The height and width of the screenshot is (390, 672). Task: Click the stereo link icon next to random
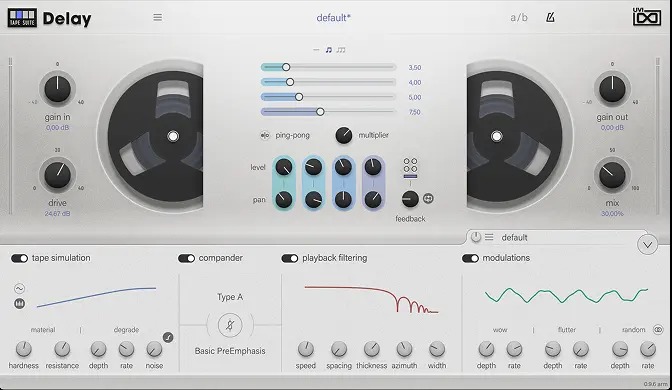tap(658, 330)
